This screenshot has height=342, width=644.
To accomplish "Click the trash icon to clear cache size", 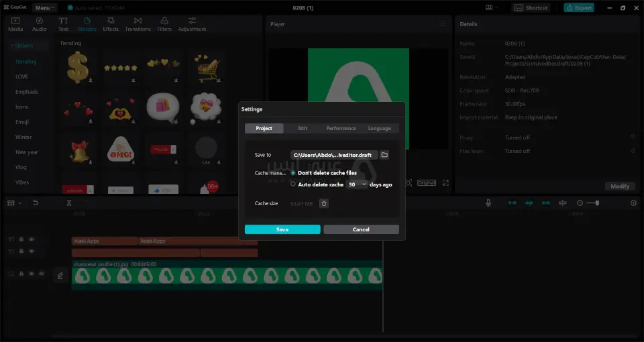I will [x=324, y=203].
